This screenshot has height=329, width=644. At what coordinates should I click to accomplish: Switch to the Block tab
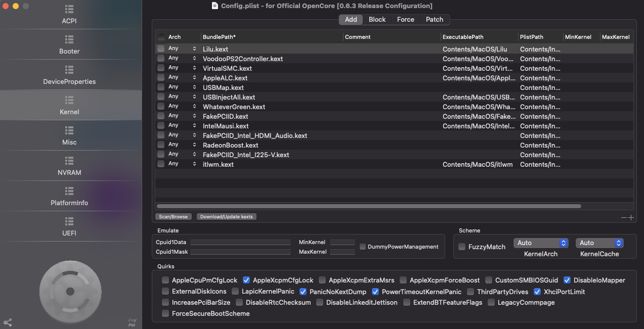pyautogui.click(x=377, y=20)
